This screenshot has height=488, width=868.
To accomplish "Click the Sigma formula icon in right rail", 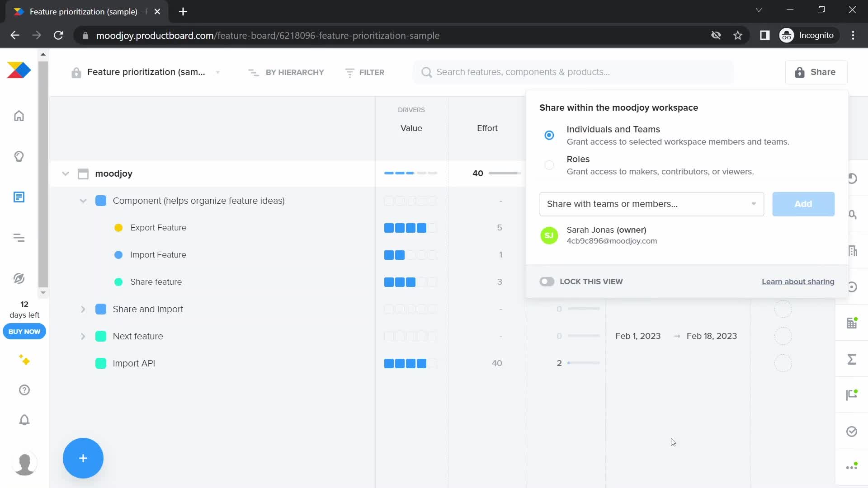I will [x=852, y=359].
